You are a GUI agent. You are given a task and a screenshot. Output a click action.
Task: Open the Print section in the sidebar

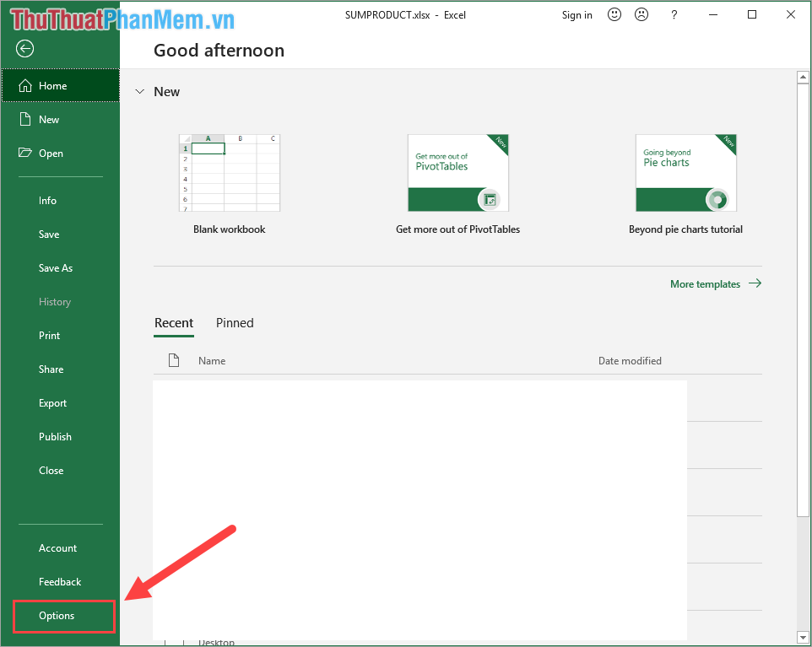pos(49,335)
